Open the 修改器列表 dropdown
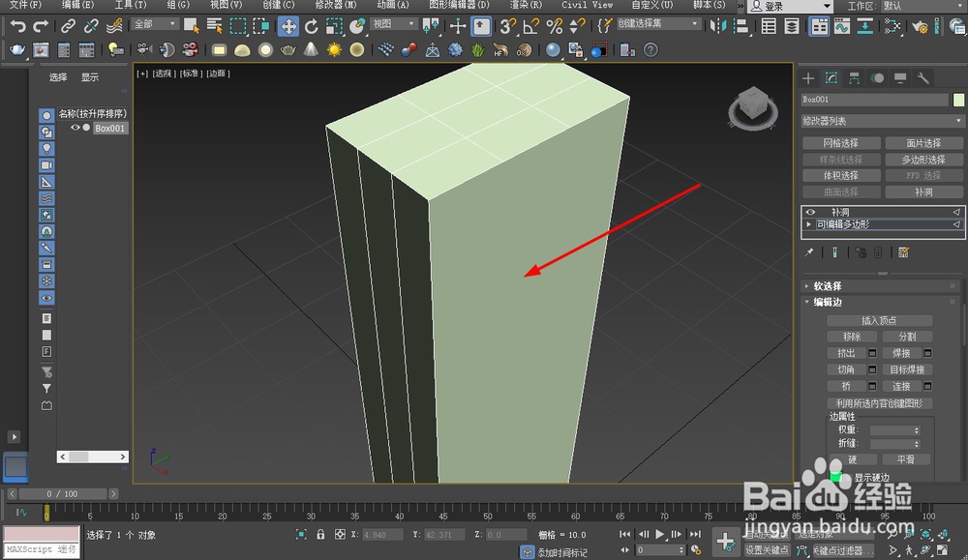The width and height of the screenshot is (968, 560). pyautogui.click(x=882, y=121)
